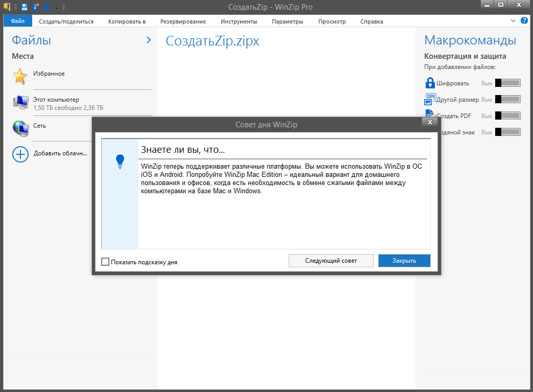Toggle the Создать PDF switch
Screen dimensions: 533x392
tap(508, 116)
